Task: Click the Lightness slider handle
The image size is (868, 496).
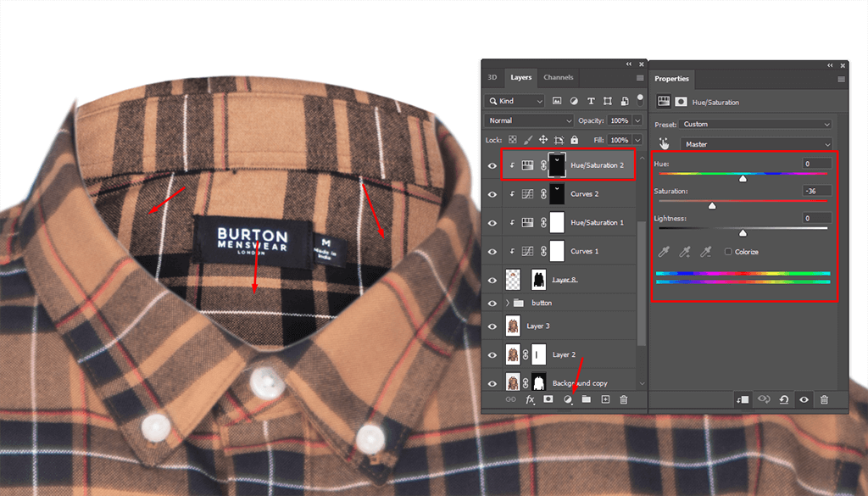Action: 743,232
